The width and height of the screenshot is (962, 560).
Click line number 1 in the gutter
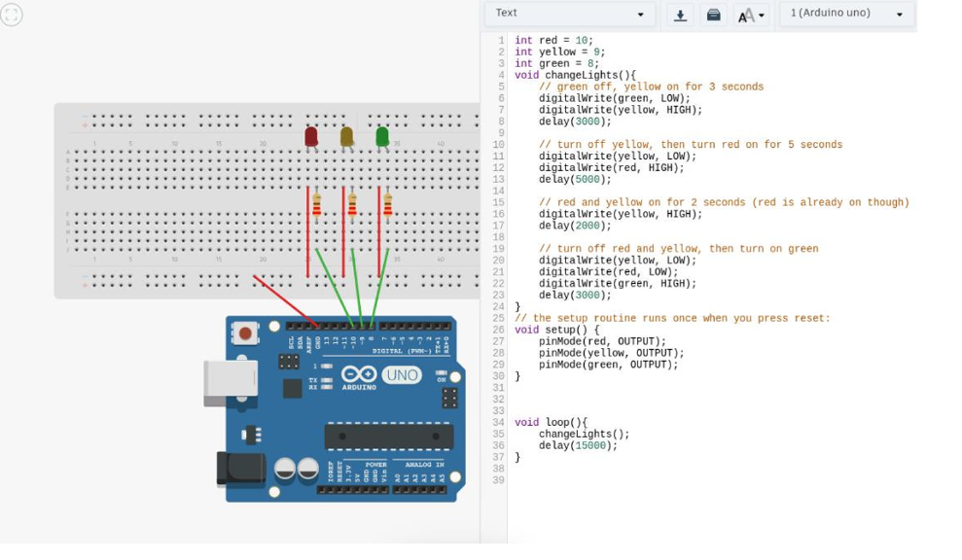point(501,41)
